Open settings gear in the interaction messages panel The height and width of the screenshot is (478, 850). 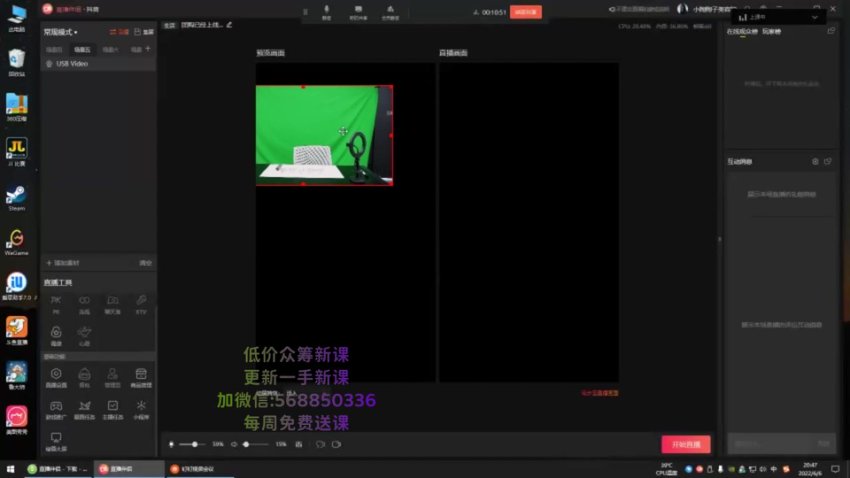pos(815,161)
